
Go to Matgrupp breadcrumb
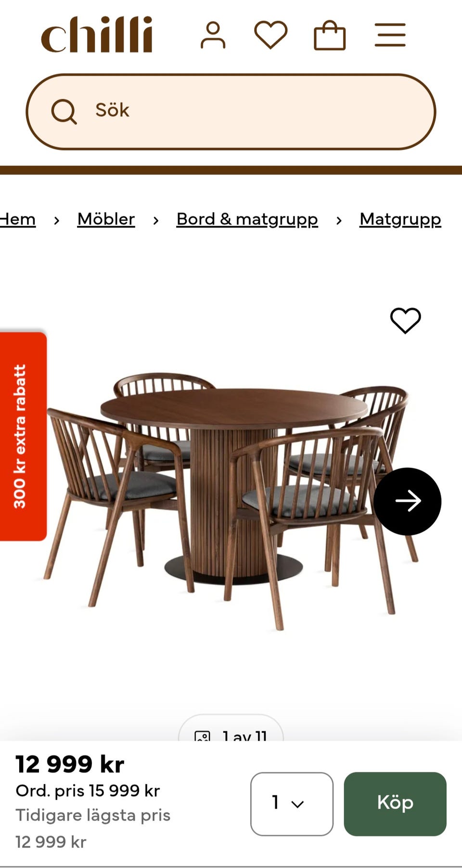pos(400,219)
